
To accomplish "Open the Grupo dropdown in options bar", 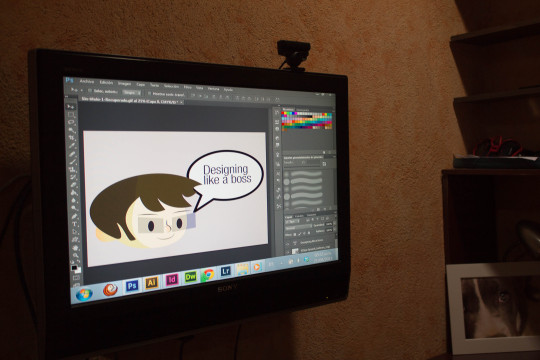I will coord(132,93).
